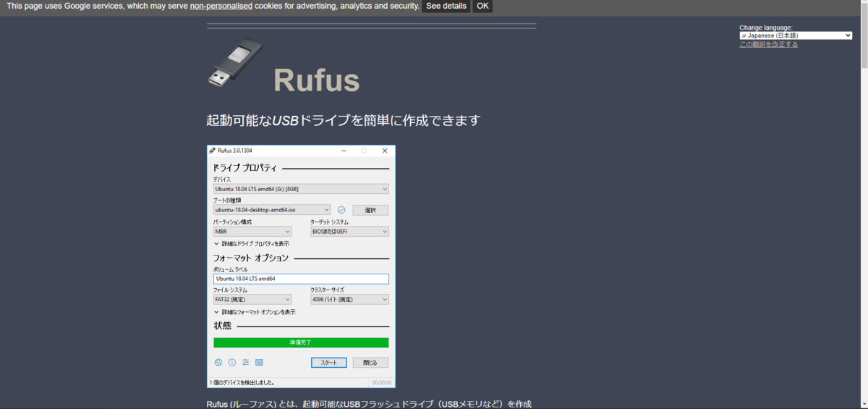Click the small USB icon in Rufus title bar
Viewport: 868px width, 409px height.
tap(213, 151)
